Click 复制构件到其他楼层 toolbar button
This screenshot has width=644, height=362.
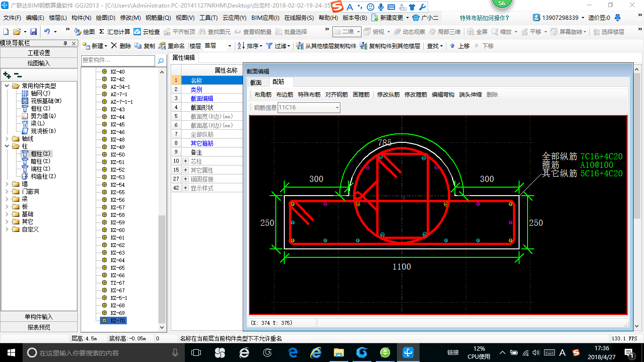click(x=390, y=46)
